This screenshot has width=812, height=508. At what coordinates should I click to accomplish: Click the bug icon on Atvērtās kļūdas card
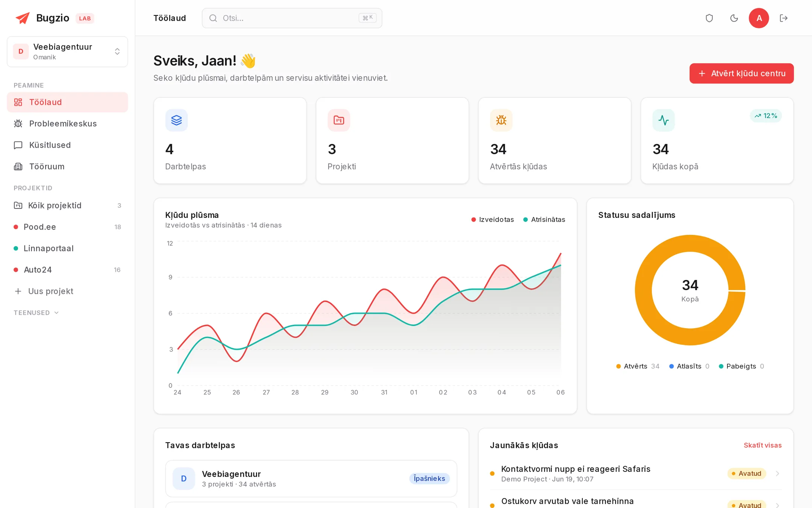tap(501, 120)
